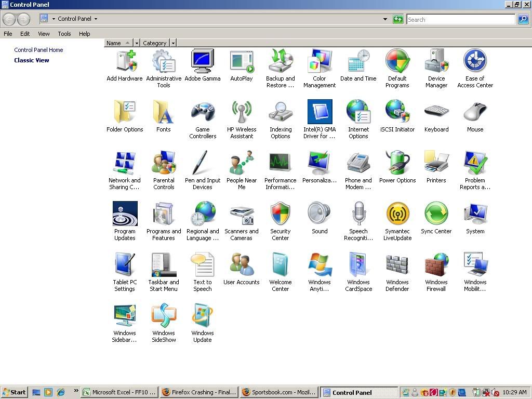
Task: Select the Printers icon
Action: 436,163
